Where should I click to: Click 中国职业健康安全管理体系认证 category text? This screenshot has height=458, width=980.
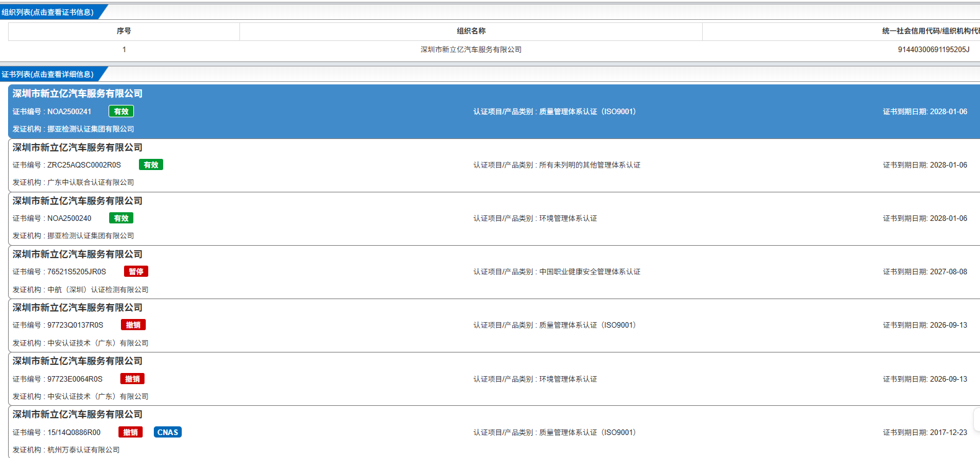(x=590, y=272)
